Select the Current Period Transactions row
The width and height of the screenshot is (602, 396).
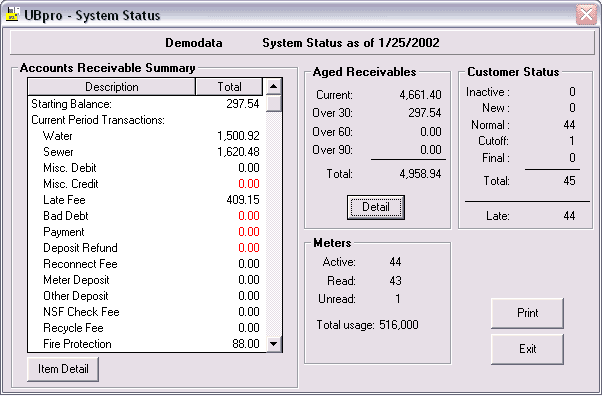146,120
